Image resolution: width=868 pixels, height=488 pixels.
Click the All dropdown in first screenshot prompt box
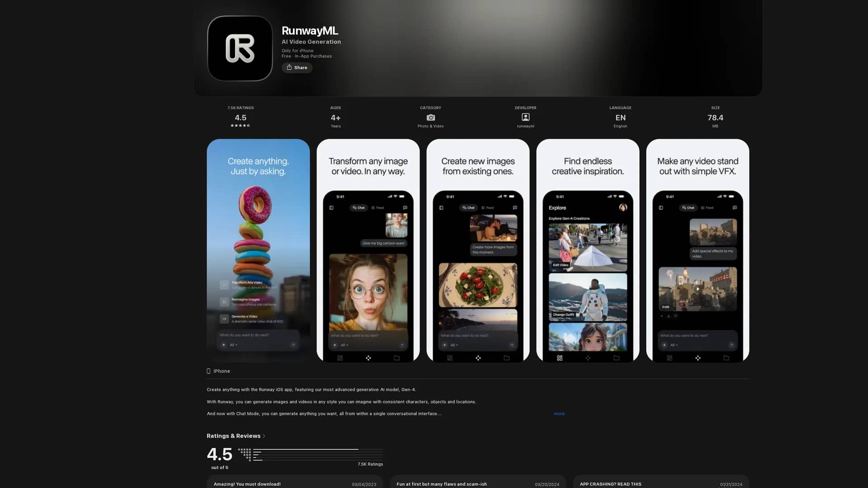[x=233, y=345]
